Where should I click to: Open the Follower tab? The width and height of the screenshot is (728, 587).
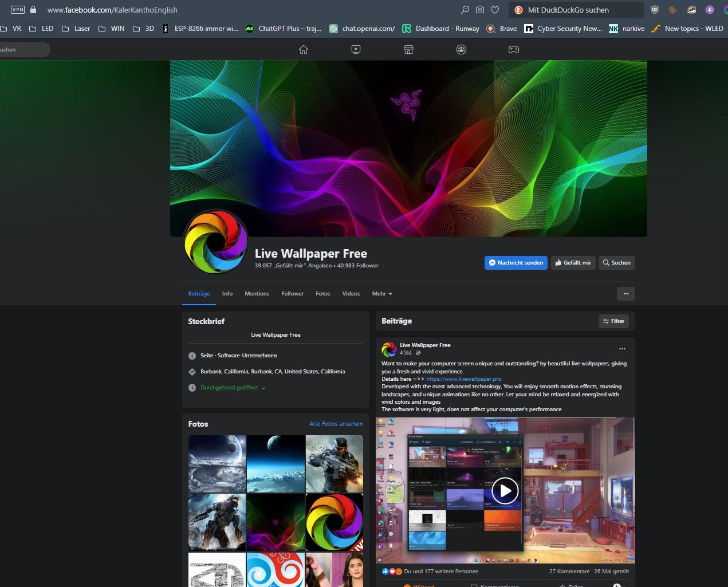(x=292, y=294)
